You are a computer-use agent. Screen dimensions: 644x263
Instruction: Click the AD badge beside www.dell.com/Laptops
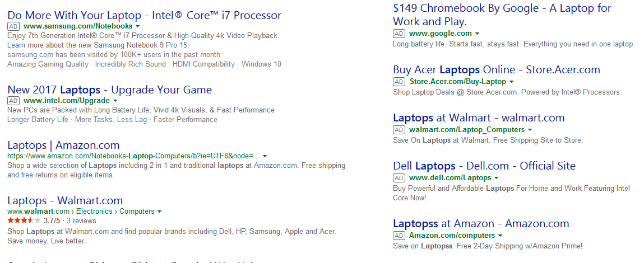(399, 178)
